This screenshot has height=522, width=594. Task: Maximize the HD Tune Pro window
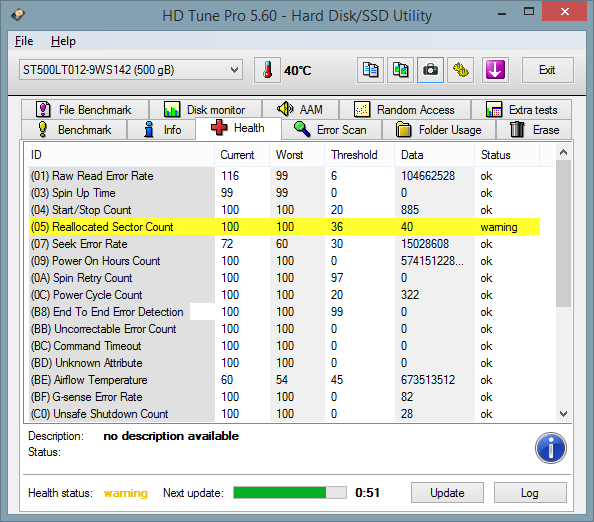pos(529,12)
